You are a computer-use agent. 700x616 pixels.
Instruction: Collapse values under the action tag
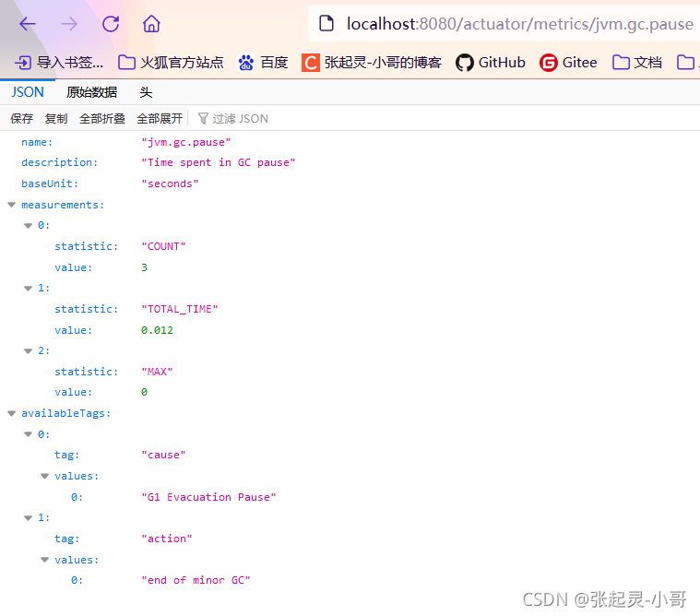tap(44, 560)
